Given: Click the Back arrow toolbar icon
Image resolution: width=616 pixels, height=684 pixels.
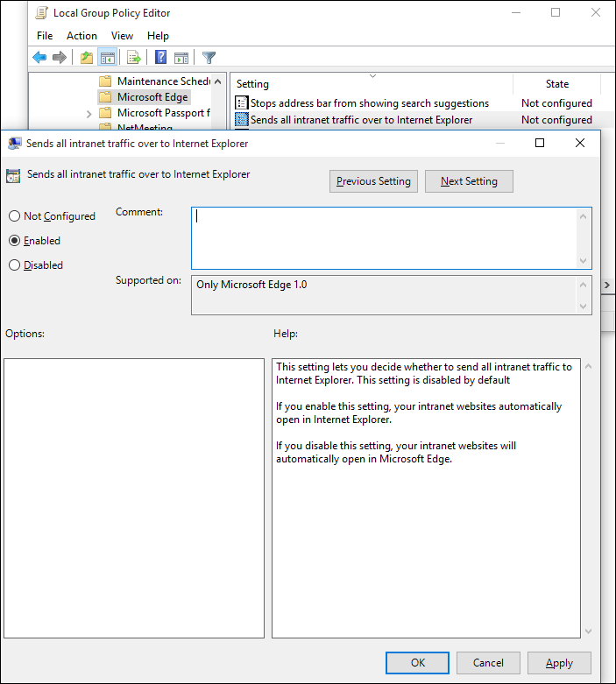Looking at the screenshot, I should 39,58.
